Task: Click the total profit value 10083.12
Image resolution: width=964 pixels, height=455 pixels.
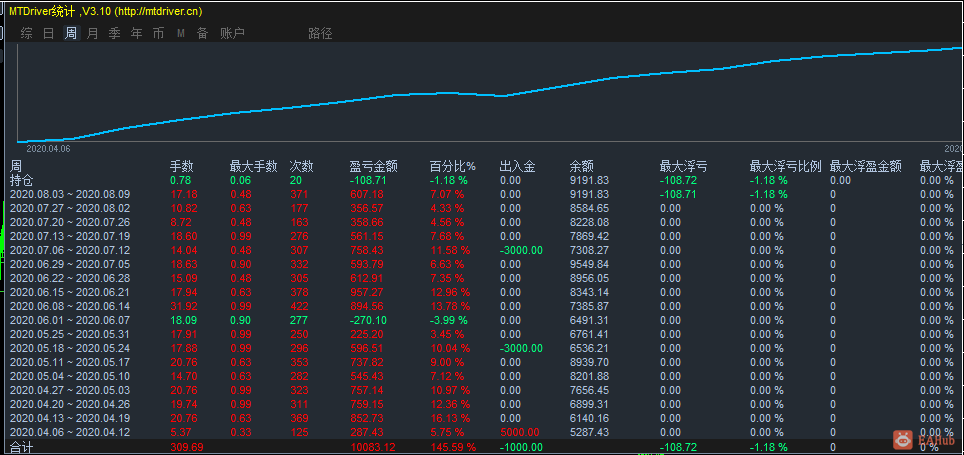Action: (373, 447)
